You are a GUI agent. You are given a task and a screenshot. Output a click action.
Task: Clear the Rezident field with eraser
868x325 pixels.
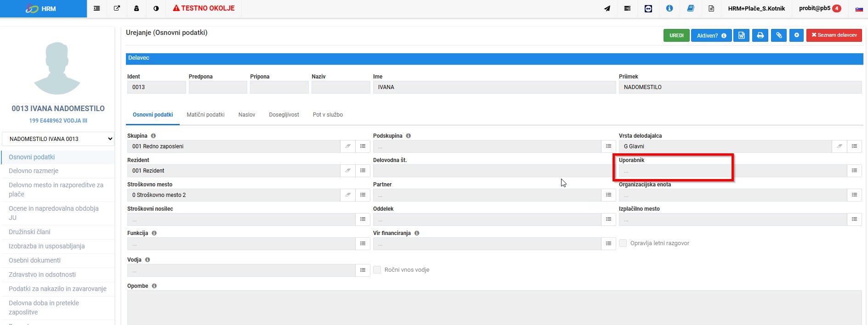click(x=348, y=171)
